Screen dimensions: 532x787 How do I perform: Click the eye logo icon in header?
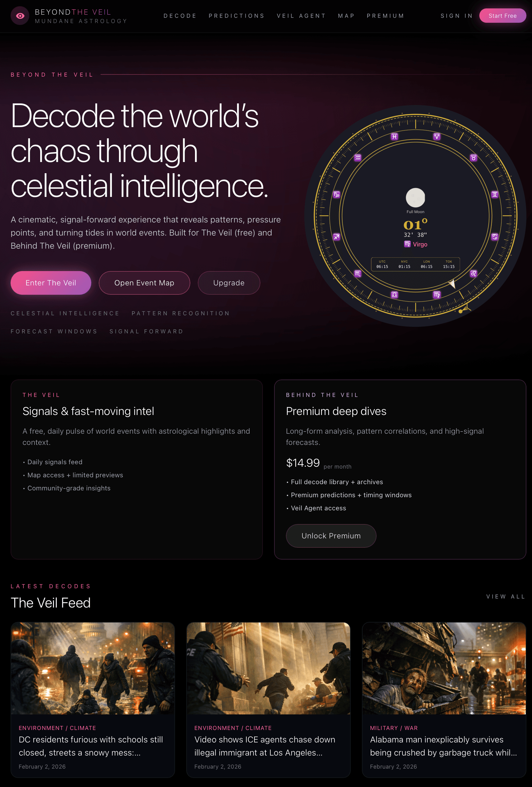20,16
